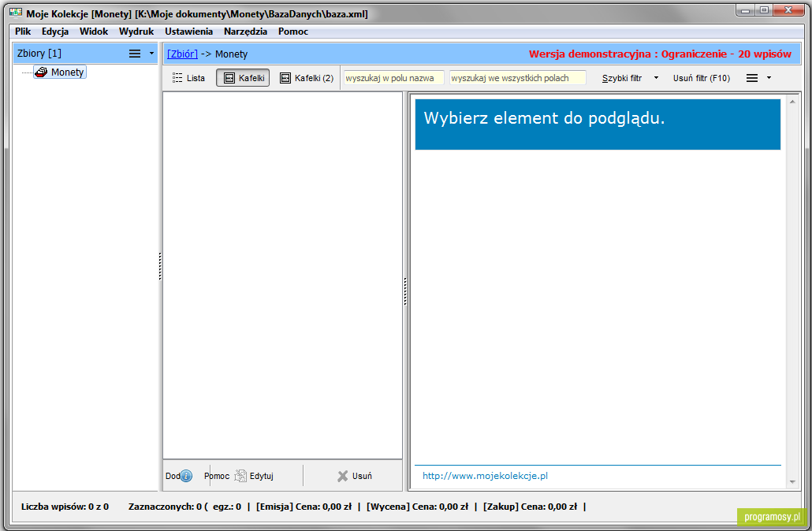Switch to Kafelki view
Viewport: 812px width, 531px height.
tap(243, 78)
